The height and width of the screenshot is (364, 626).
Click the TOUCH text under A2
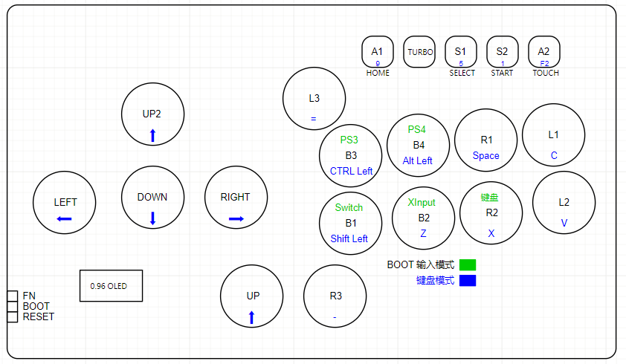pyautogui.click(x=546, y=73)
